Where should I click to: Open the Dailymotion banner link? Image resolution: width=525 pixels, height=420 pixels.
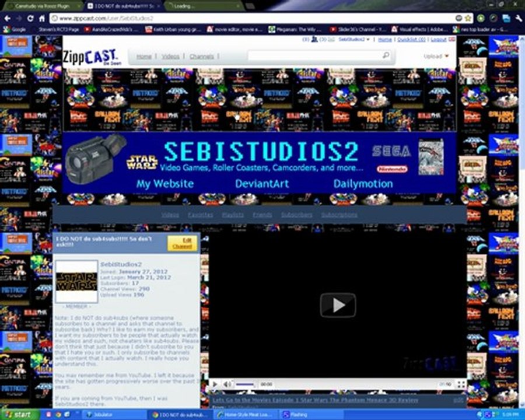click(363, 184)
